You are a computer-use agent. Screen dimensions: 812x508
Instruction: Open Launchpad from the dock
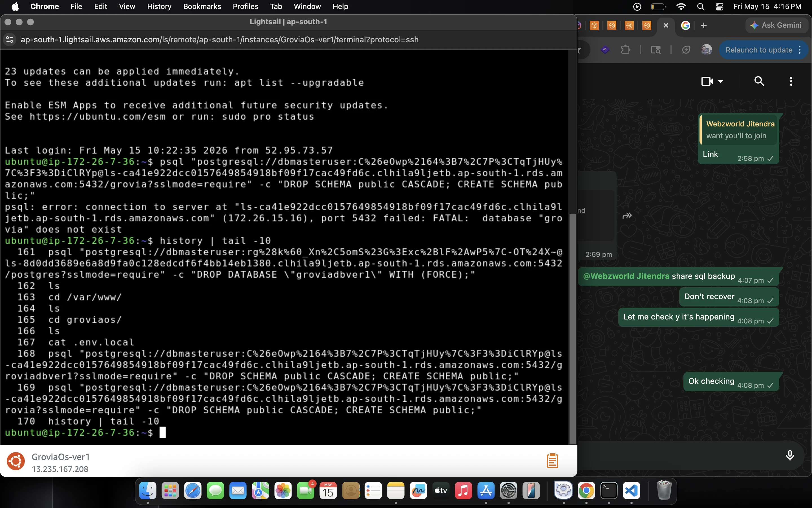tap(170, 491)
